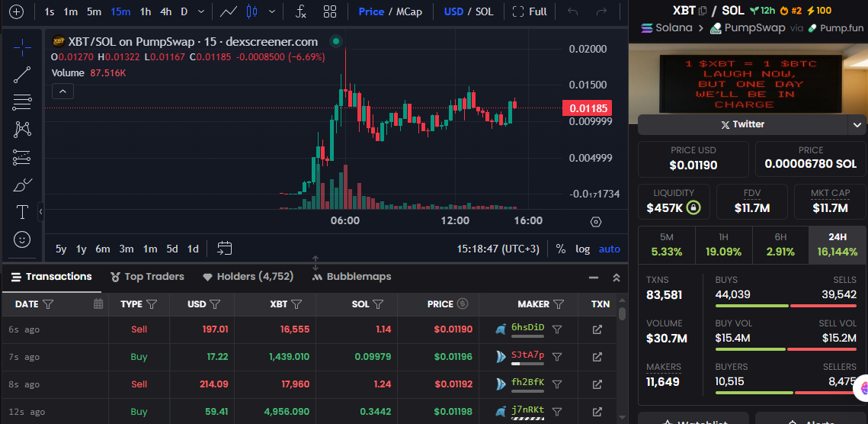Select the 24H stats period
The image size is (868, 424).
838,245
